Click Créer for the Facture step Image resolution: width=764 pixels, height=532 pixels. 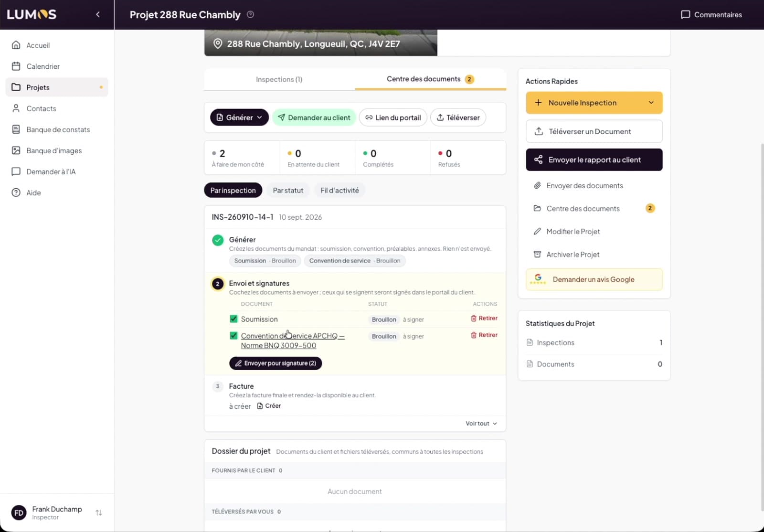click(269, 406)
